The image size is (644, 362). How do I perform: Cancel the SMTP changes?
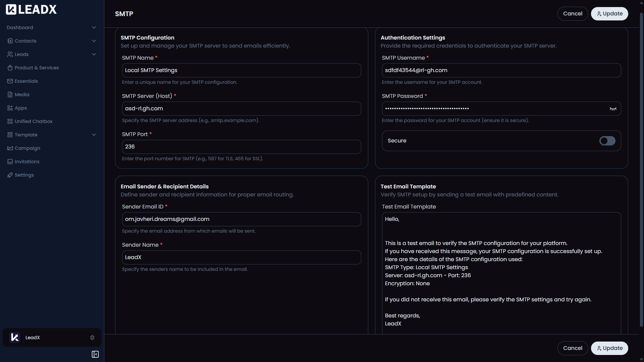(x=573, y=13)
